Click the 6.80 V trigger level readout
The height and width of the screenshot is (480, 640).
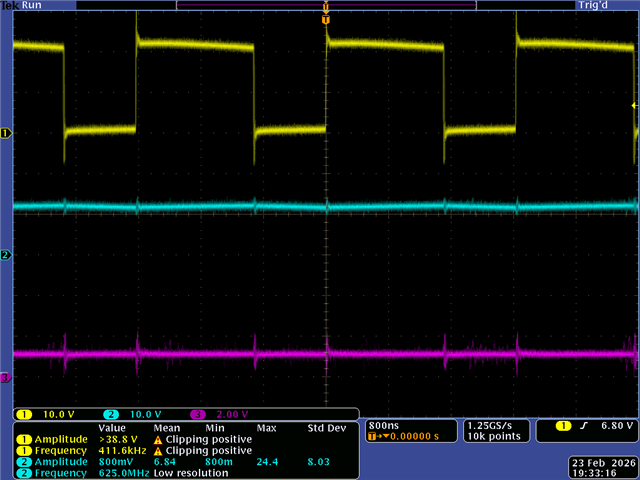(617, 426)
